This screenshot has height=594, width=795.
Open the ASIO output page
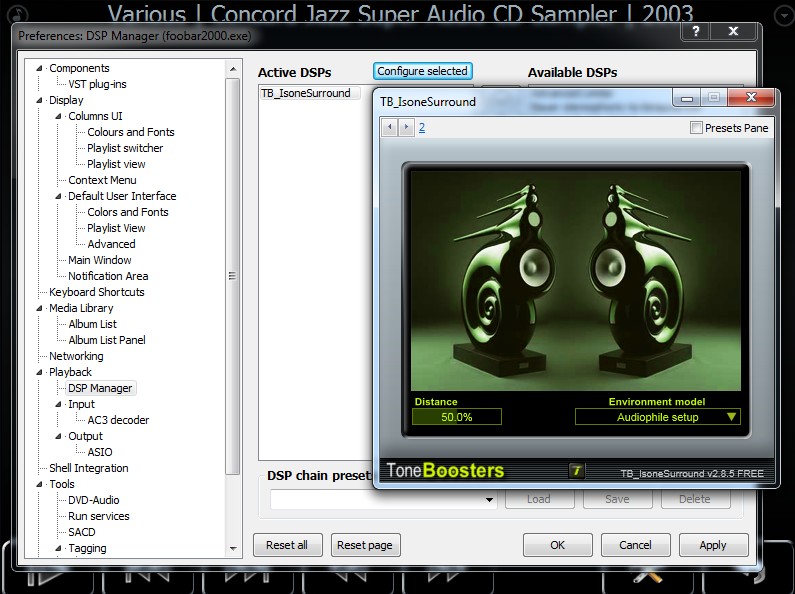(100, 452)
